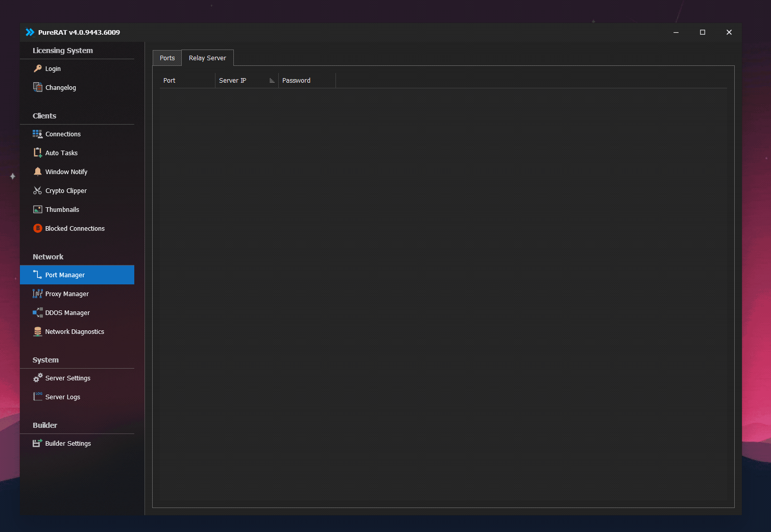Open DDOS Manager
Image resolution: width=771 pixels, height=532 pixels.
(77, 312)
